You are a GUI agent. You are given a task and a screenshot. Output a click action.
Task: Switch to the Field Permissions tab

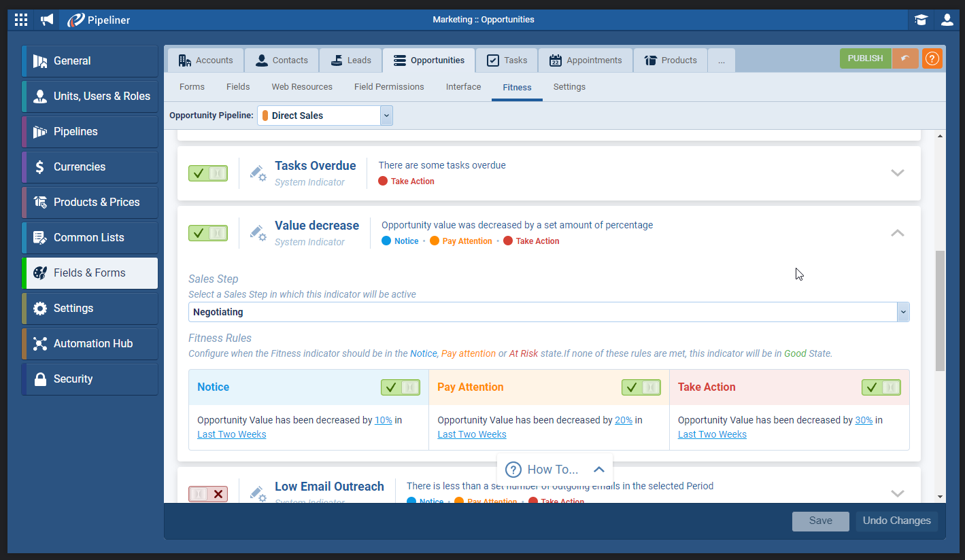pyautogui.click(x=389, y=87)
